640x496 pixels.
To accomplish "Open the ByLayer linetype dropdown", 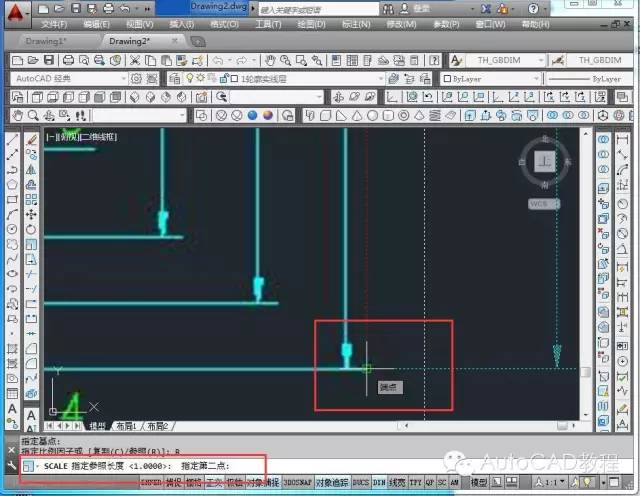I will click(x=590, y=78).
